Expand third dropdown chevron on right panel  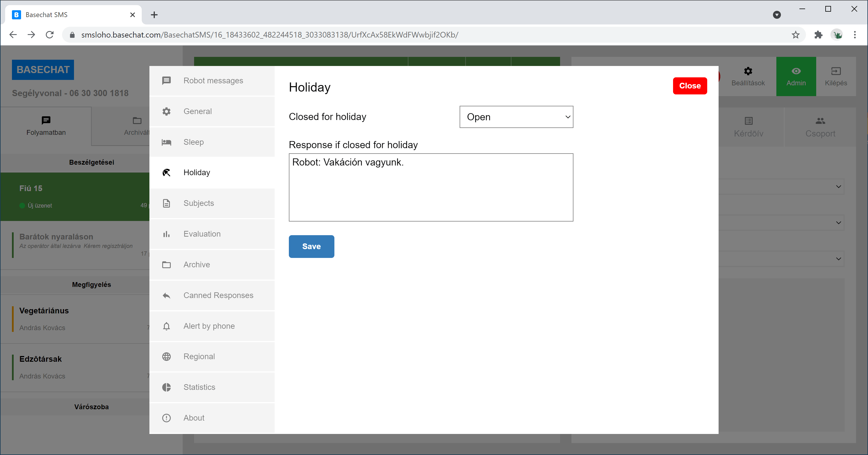click(838, 259)
